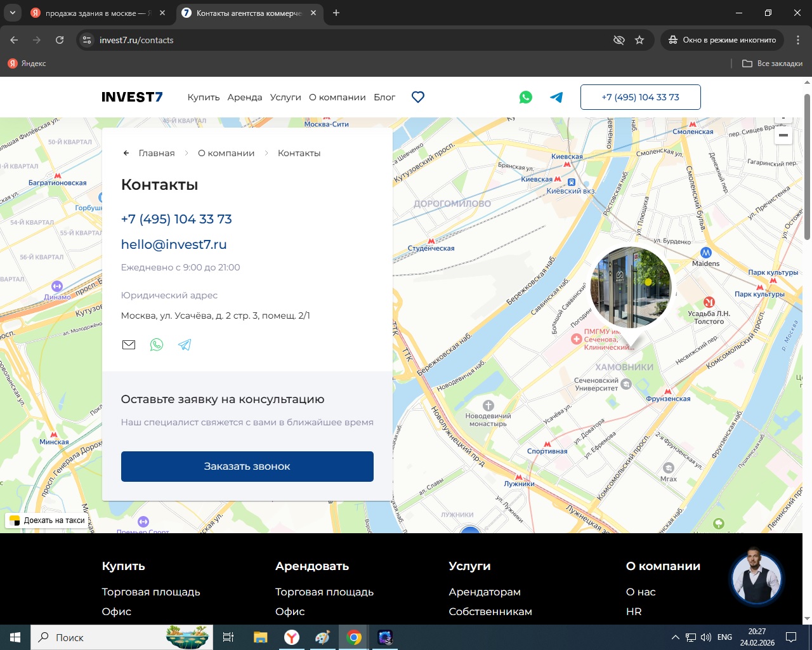Click the Telegram icon in header
Image resolution: width=812 pixels, height=650 pixels.
[x=556, y=97]
